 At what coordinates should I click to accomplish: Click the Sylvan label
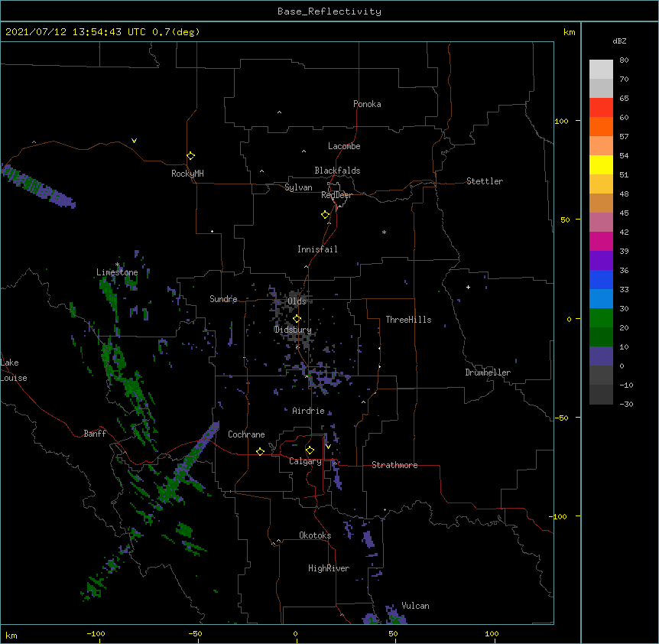(x=298, y=187)
